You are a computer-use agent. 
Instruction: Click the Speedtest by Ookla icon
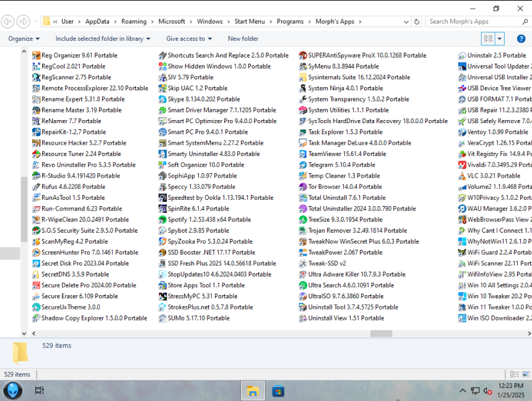pyautogui.click(x=162, y=197)
